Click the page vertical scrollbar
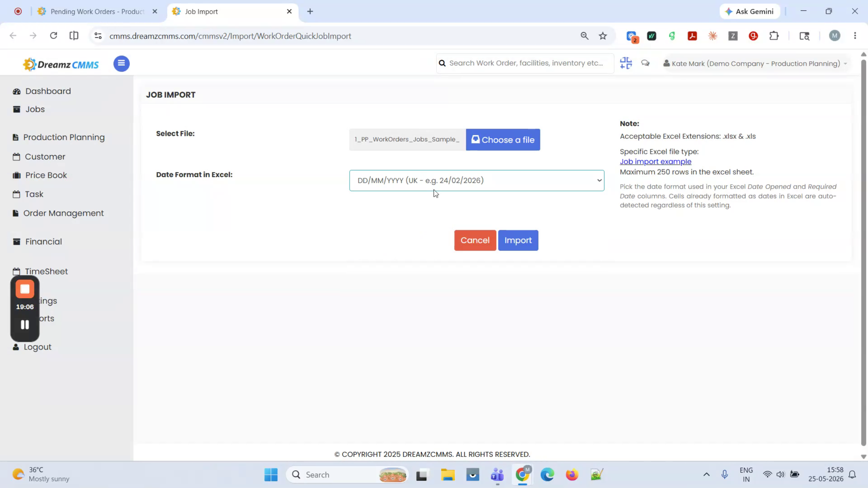 coord(864,253)
